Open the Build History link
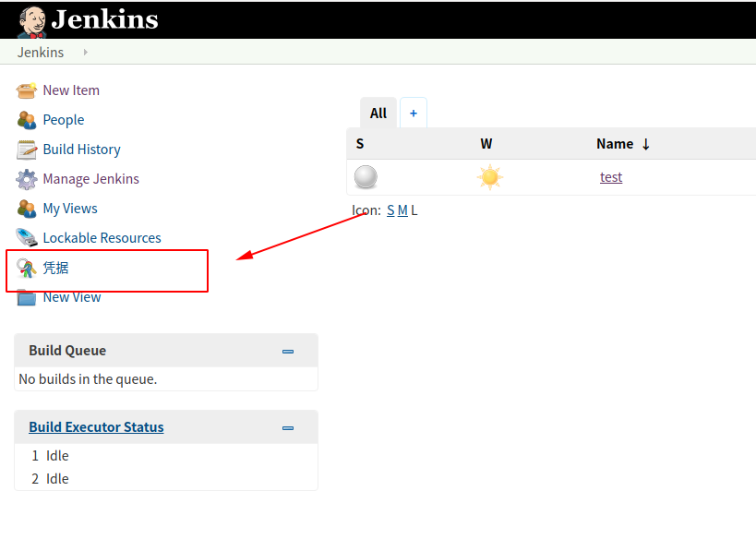 tap(81, 150)
